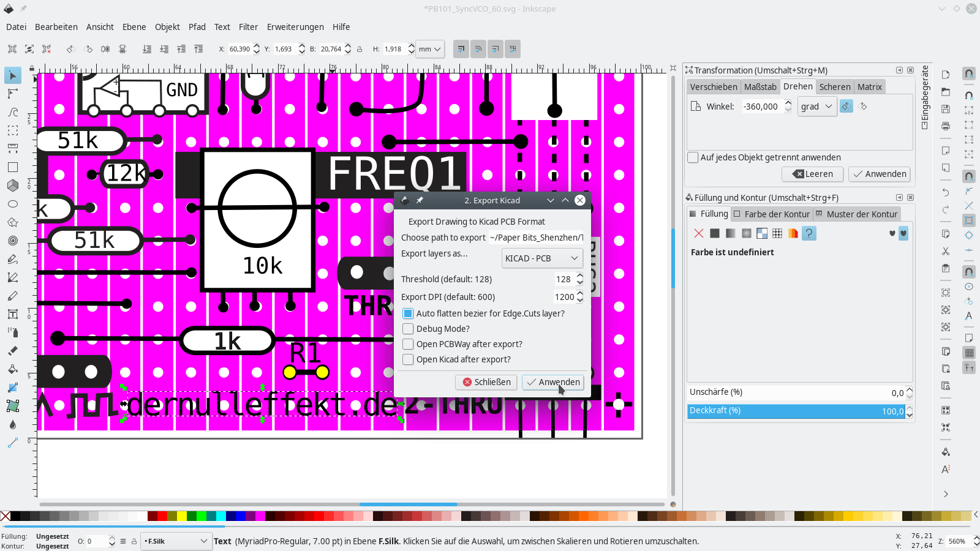This screenshot has height=551, width=980.
Task: Select the rectangle drawing tool
Action: pyautogui.click(x=12, y=167)
